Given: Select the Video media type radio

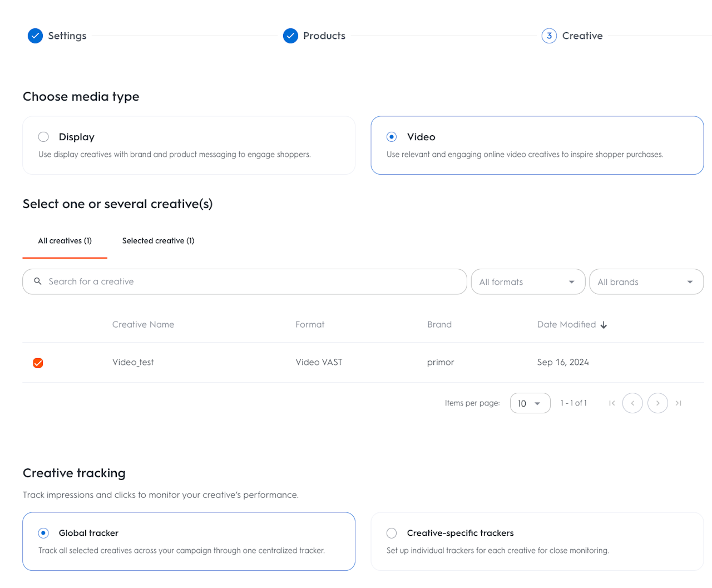Looking at the screenshot, I should click(x=392, y=137).
